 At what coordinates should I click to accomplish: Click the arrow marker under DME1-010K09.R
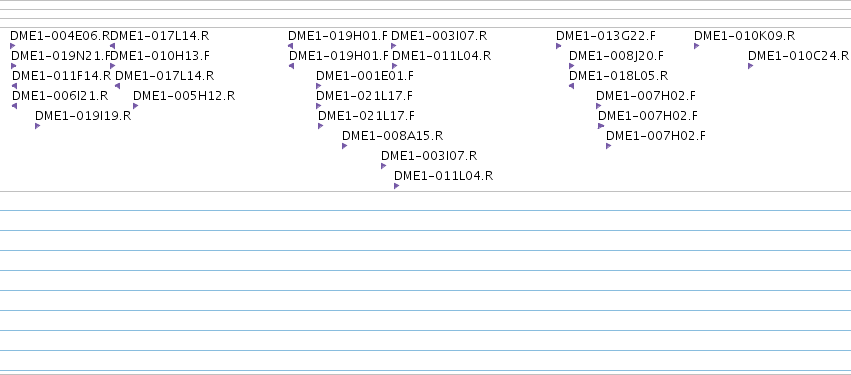pyautogui.click(x=696, y=46)
